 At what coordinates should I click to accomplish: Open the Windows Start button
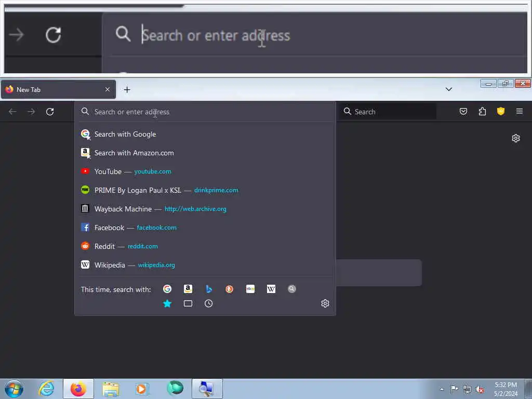click(x=14, y=389)
